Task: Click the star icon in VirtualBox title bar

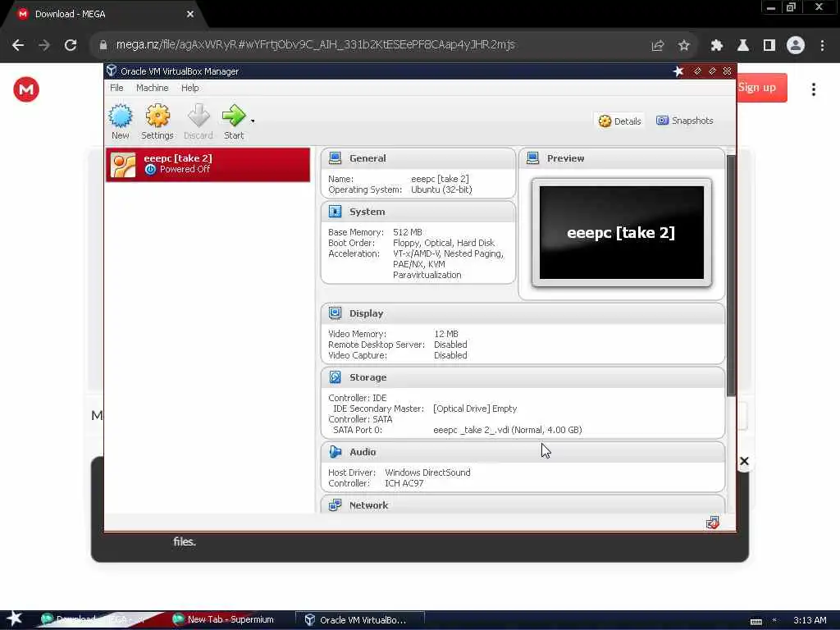Action: pyautogui.click(x=678, y=71)
